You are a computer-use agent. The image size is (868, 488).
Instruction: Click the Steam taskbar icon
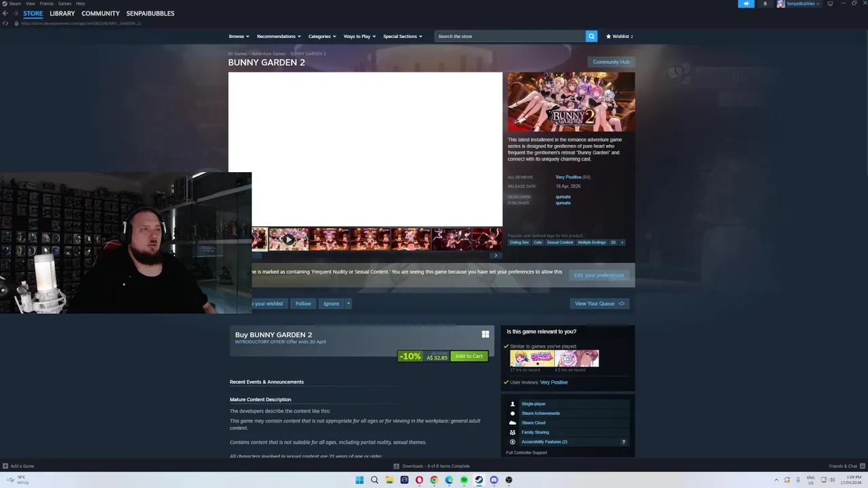click(479, 480)
